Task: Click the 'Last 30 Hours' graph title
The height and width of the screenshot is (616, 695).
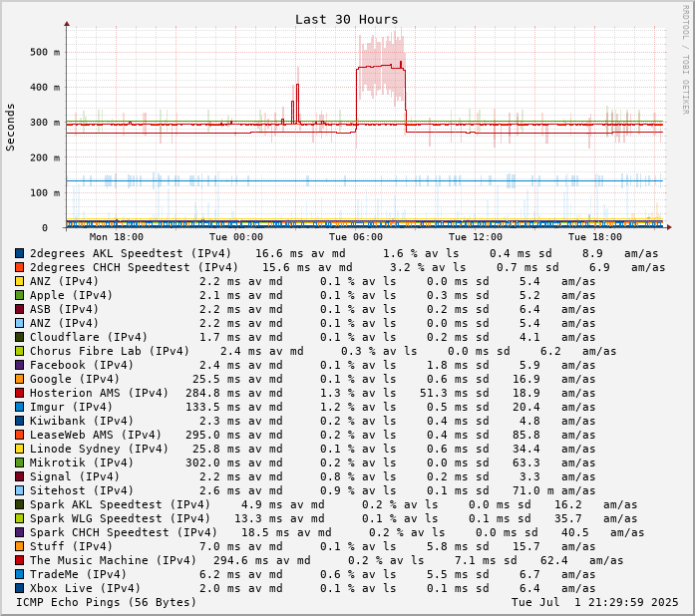Action: point(347,20)
